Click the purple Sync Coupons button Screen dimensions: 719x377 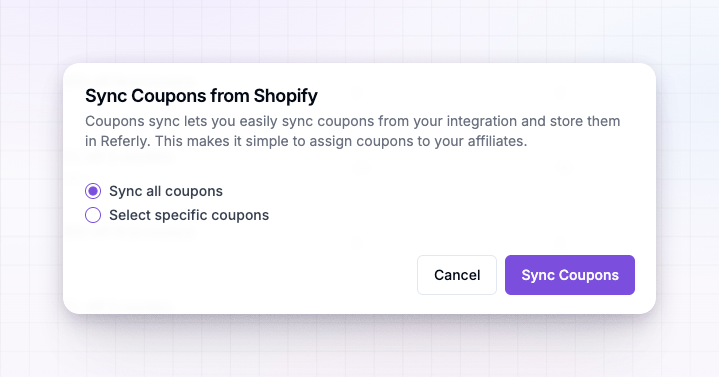(570, 275)
